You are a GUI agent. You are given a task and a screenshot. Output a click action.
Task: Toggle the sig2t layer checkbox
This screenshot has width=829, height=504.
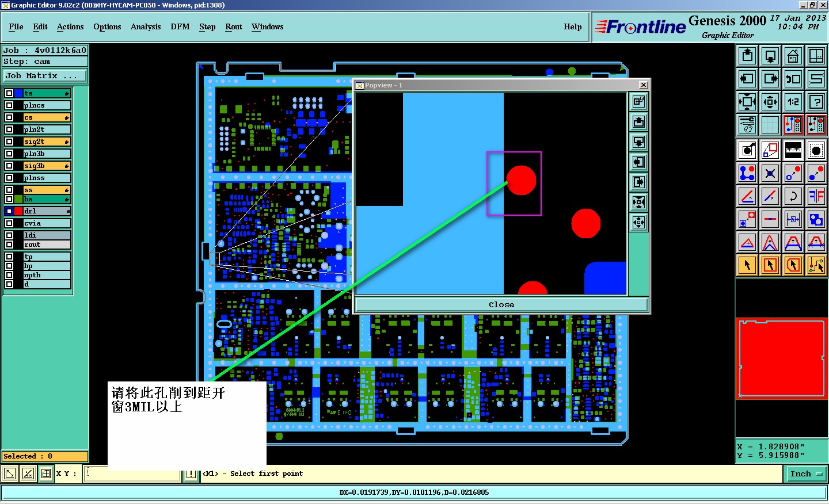(x=9, y=142)
